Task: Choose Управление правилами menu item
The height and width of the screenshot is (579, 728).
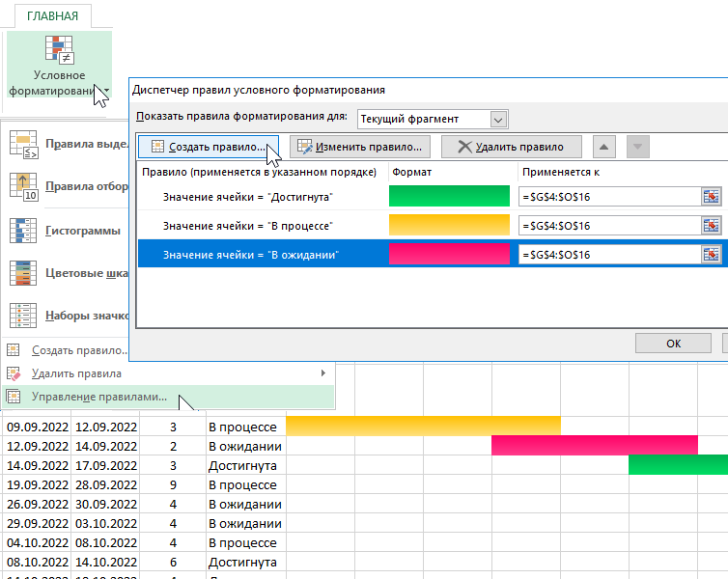Action: (x=98, y=397)
